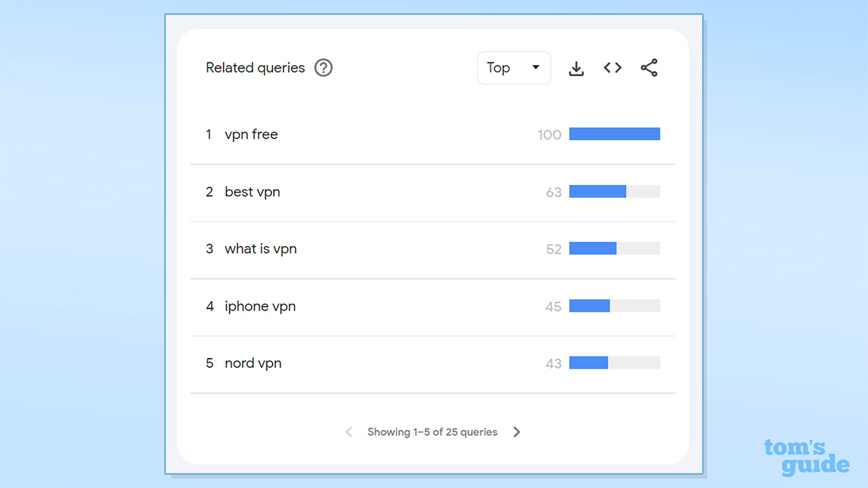Click the share icon
Screen dimensions: 868x488
pos(649,68)
